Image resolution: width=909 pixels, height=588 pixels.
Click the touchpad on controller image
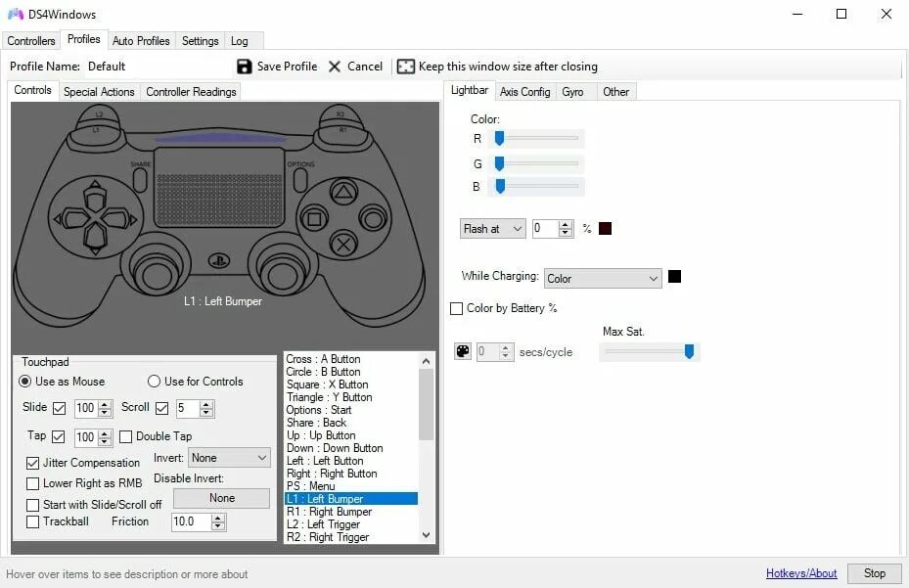click(219, 187)
